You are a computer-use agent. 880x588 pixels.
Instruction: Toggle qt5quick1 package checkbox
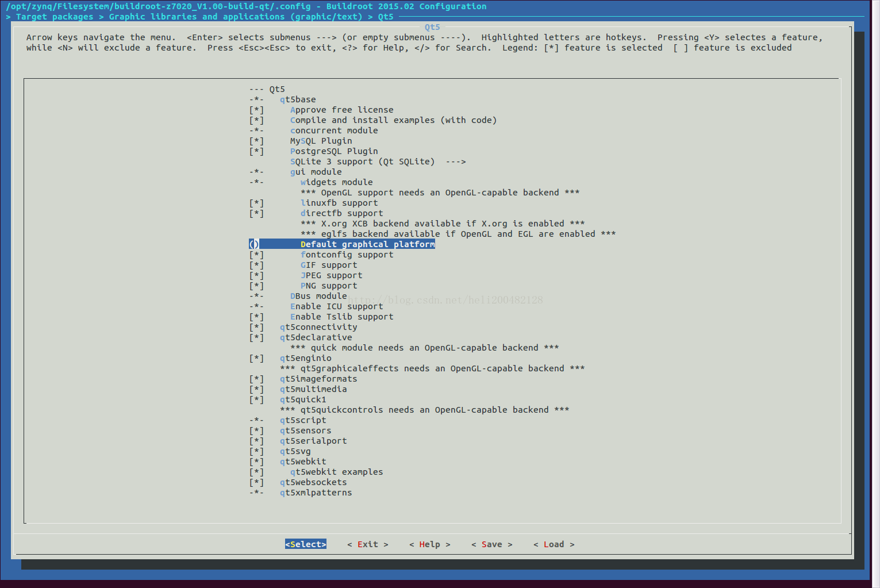tap(256, 399)
